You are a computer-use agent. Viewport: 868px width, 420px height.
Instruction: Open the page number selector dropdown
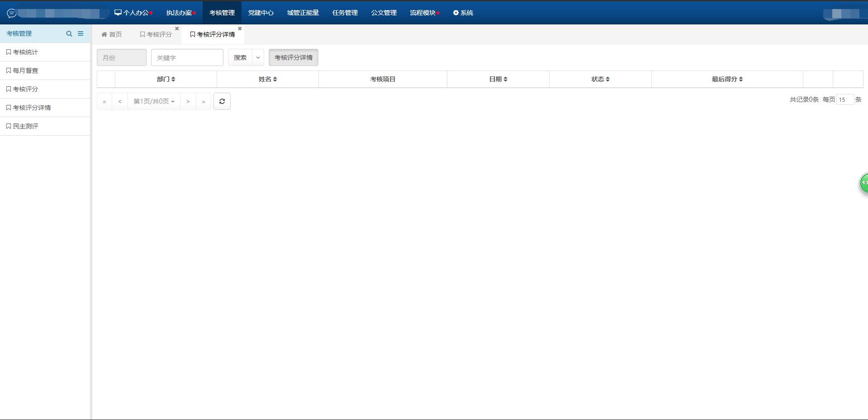pos(154,101)
